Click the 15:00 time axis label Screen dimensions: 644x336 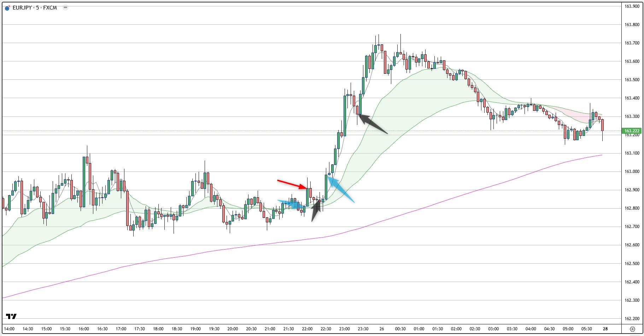[x=46, y=329]
